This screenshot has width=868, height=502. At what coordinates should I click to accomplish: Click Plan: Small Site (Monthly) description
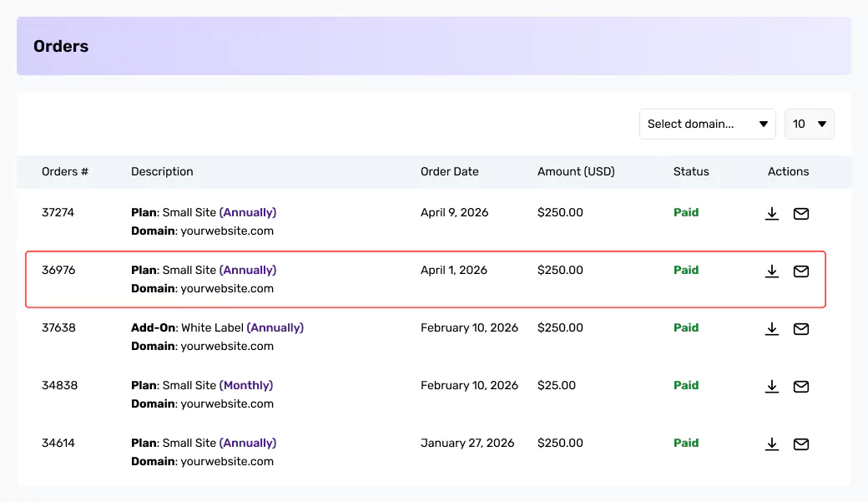202,386
